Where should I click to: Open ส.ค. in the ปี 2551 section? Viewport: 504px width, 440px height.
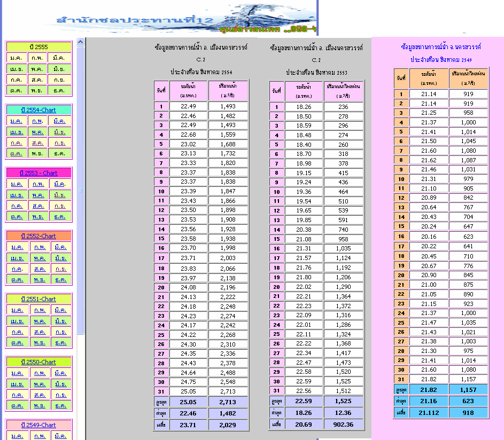click(40, 332)
